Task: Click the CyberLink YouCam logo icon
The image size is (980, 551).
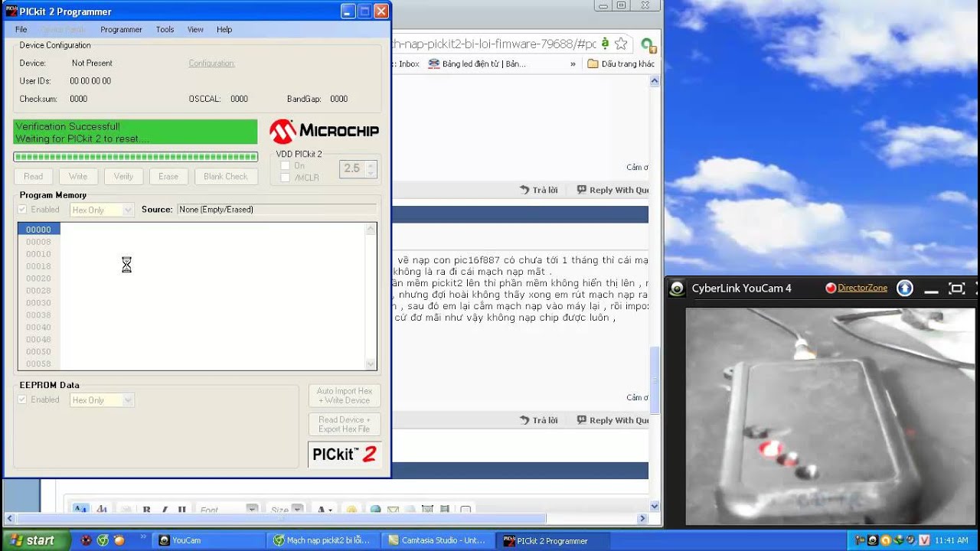Action: [x=677, y=289]
